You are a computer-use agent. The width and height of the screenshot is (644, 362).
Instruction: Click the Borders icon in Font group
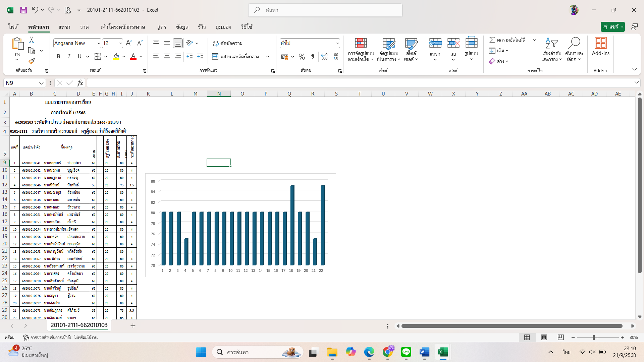coord(98,57)
